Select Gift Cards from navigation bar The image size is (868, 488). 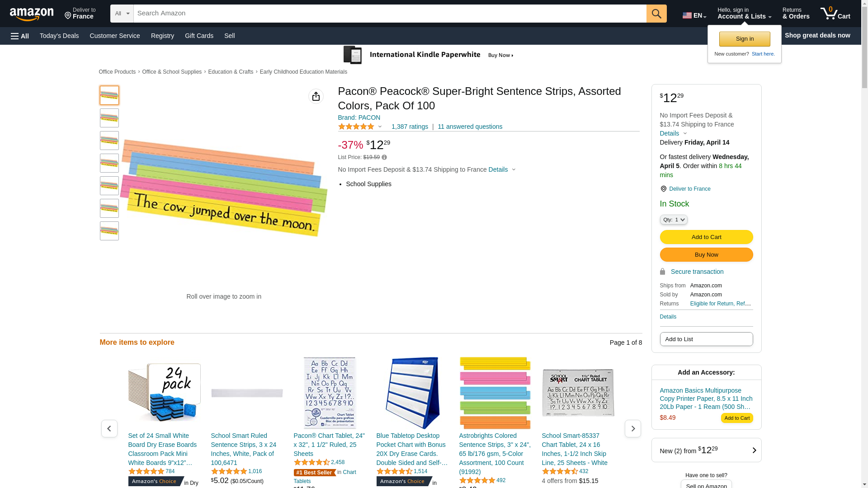tap(199, 36)
